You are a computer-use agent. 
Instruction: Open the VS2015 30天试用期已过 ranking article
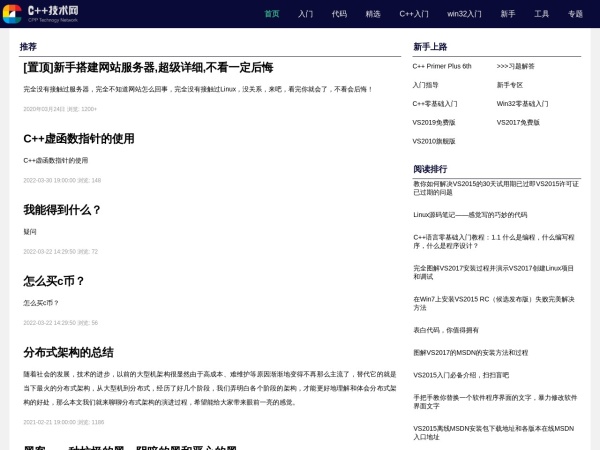(x=496, y=188)
